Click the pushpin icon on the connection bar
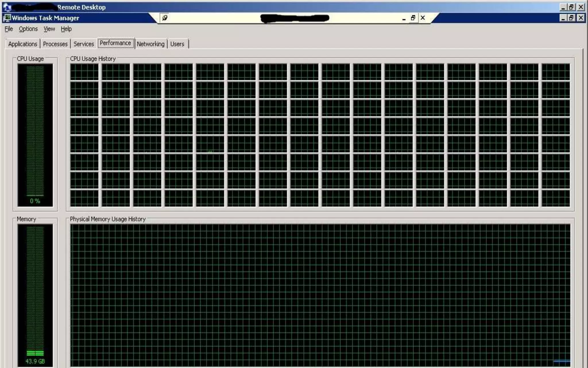Viewport: 588px width, 368px height. pos(165,18)
